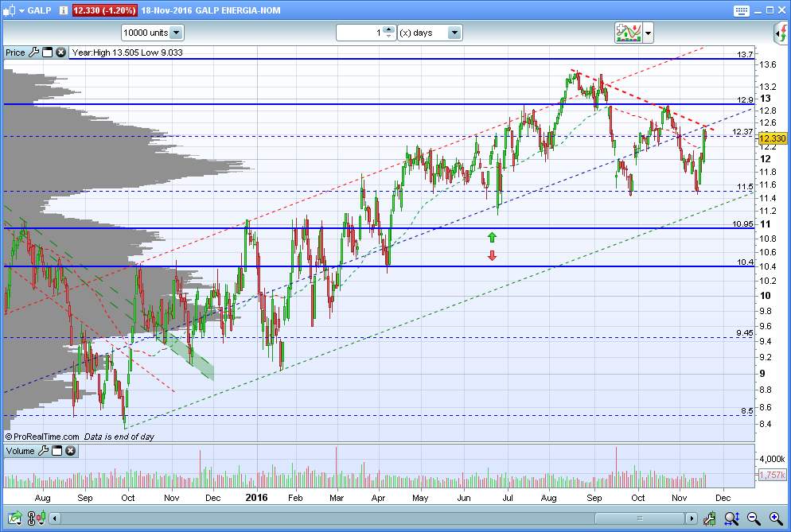Zoom out on the chart

click(x=754, y=518)
